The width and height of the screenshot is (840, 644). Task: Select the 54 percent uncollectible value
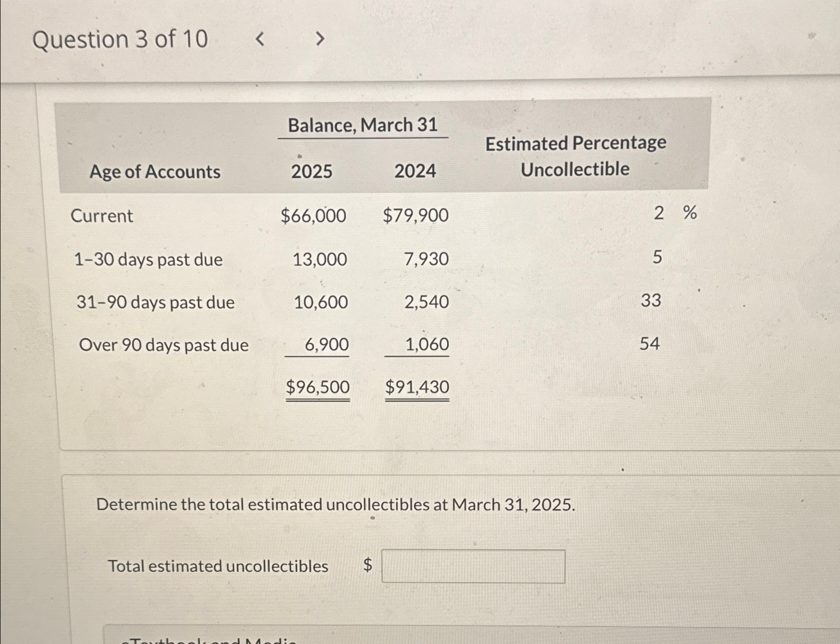pos(650,344)
